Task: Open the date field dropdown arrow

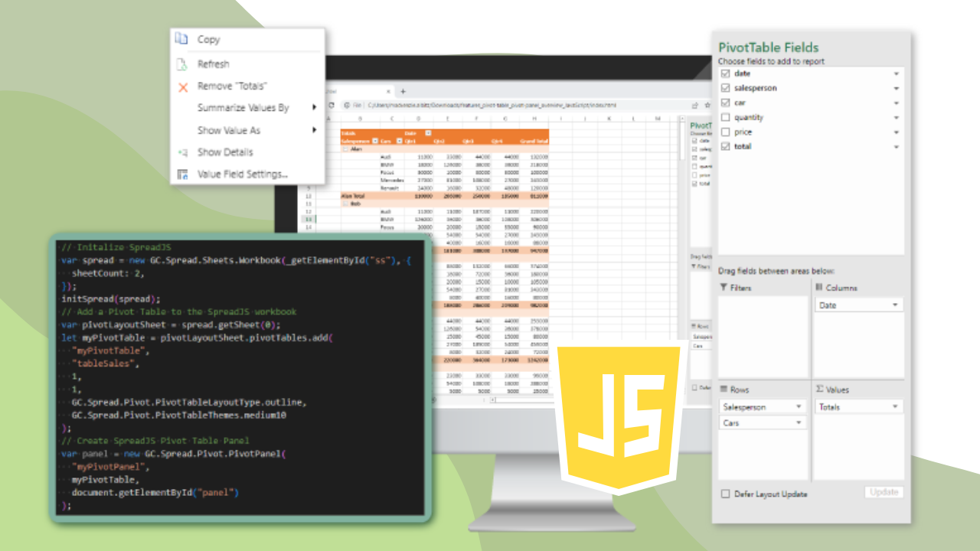Action: pos(896,74)
